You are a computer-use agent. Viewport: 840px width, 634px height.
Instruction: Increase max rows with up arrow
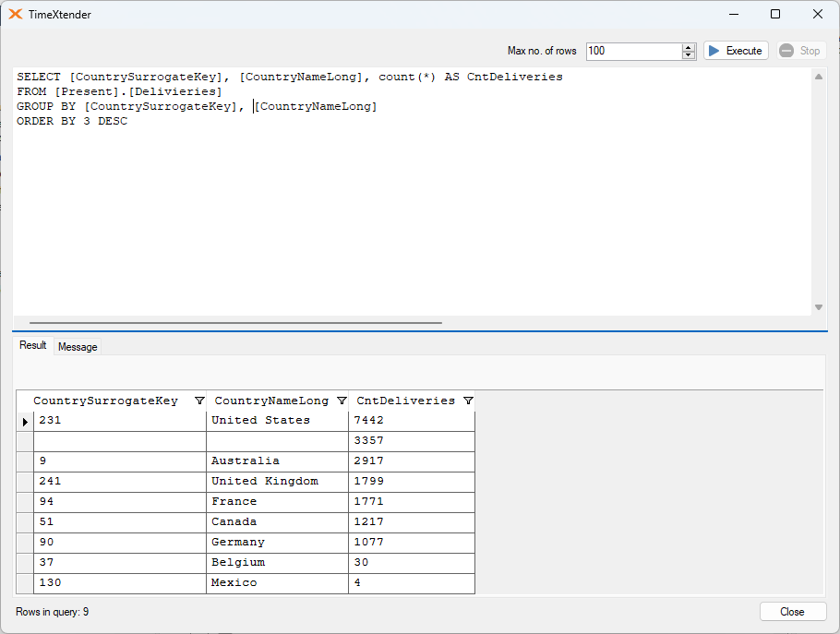pos(689,47)
